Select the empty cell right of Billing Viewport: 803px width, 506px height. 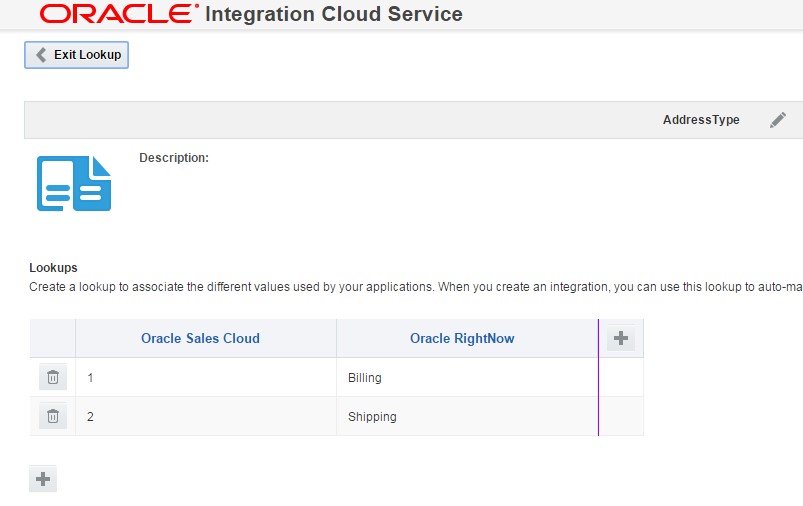(x=621, y=378)
